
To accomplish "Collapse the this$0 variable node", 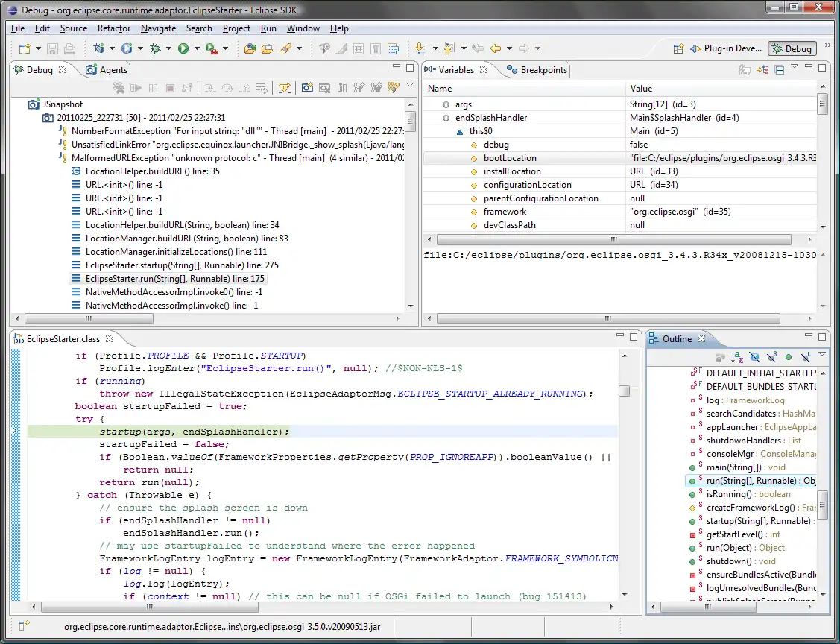I will point(460,131).
